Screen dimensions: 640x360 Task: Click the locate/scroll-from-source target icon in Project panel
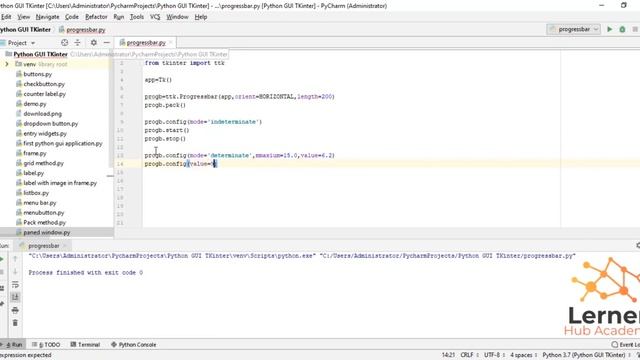tap(64, 42)
